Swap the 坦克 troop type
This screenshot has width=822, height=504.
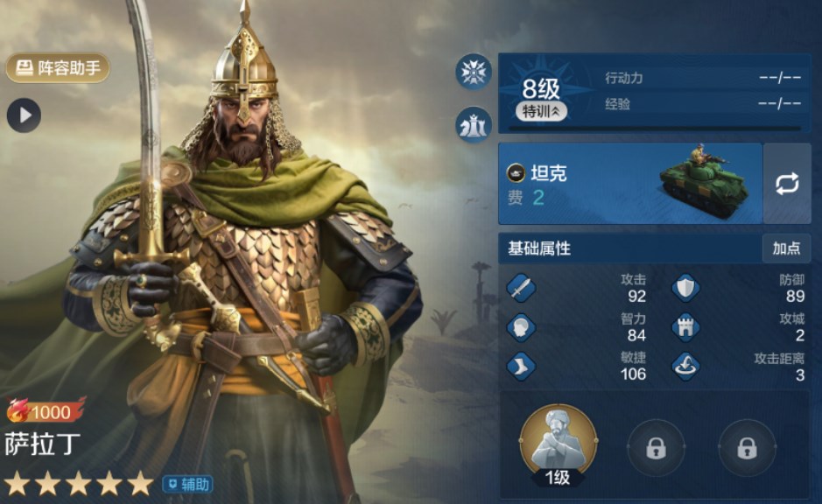pyautogui.click(x=787, y=184)
